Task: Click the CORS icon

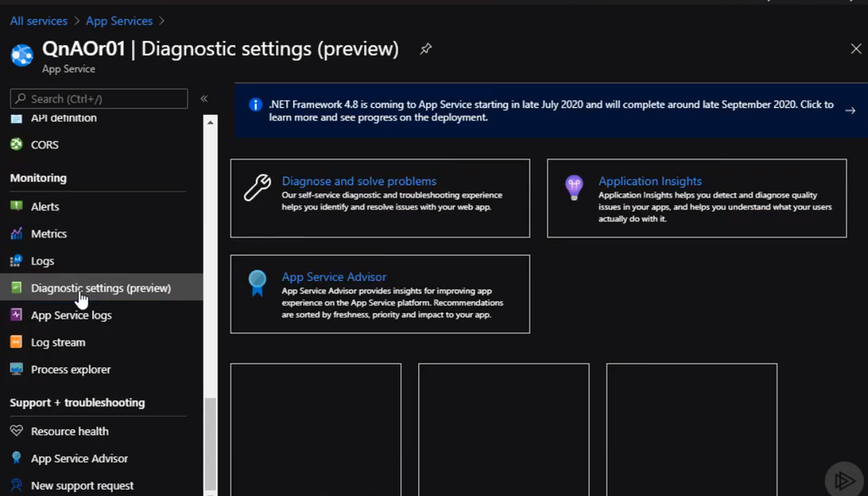Action: click(x=17, y=144)
